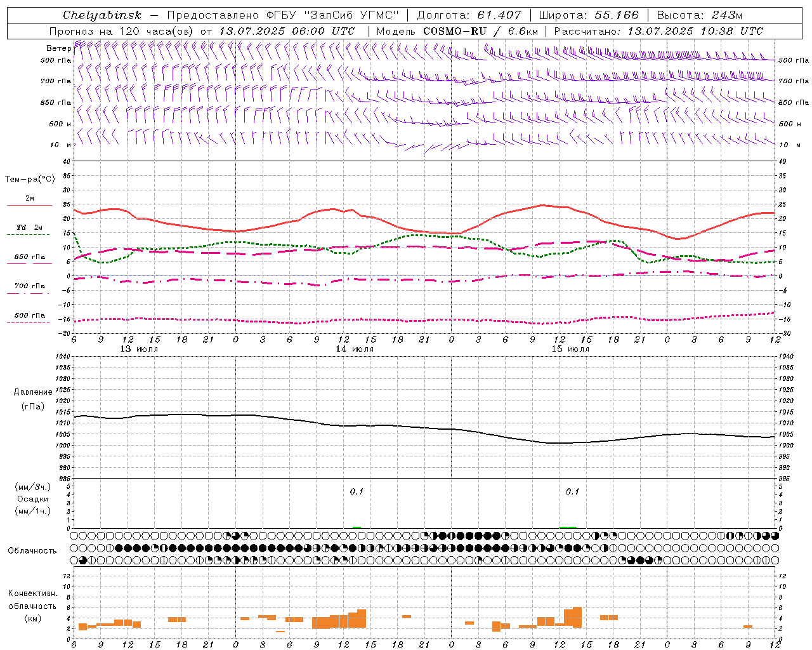Click the 'Ветер' wind panel label
This screenshot has width=812, height=650.
(x=58, y=48)
